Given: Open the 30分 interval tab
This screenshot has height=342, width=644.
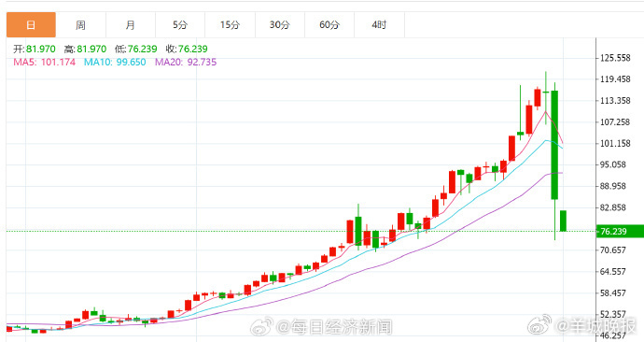Looking at the screenshot, I should tap(280, 25).
